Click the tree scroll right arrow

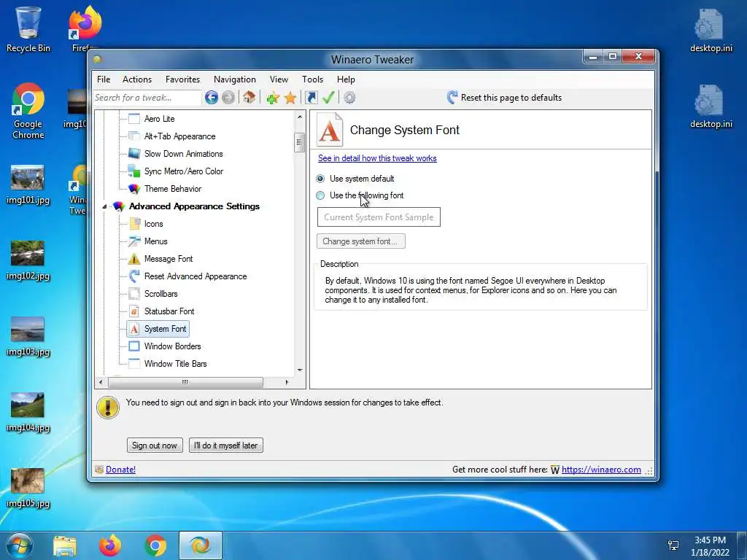tap(287, 382)
